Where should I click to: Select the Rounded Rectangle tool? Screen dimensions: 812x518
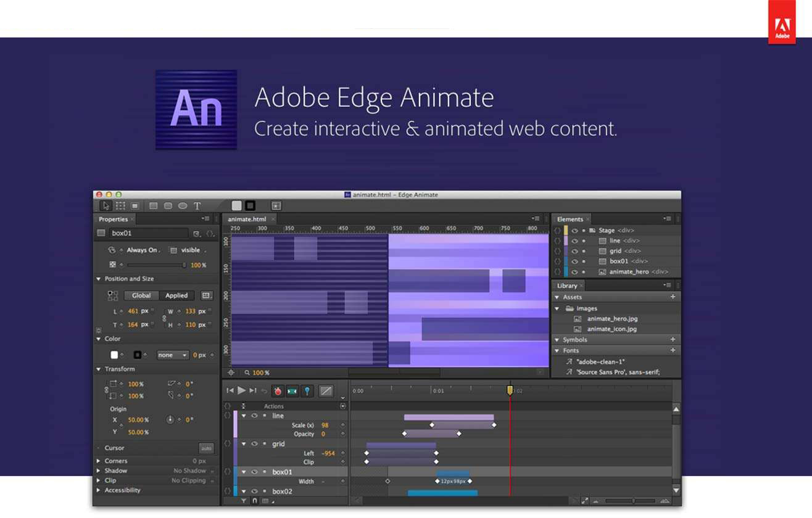pos(168,206)
